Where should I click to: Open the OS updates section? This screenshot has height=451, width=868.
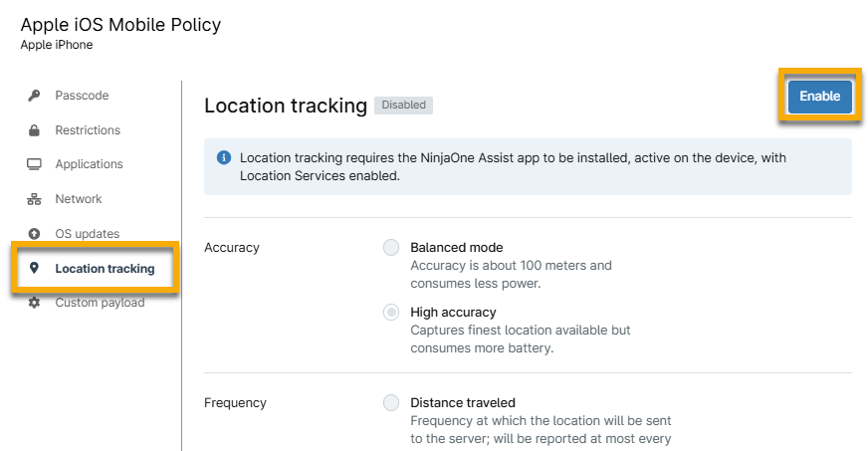pos(87,234)
